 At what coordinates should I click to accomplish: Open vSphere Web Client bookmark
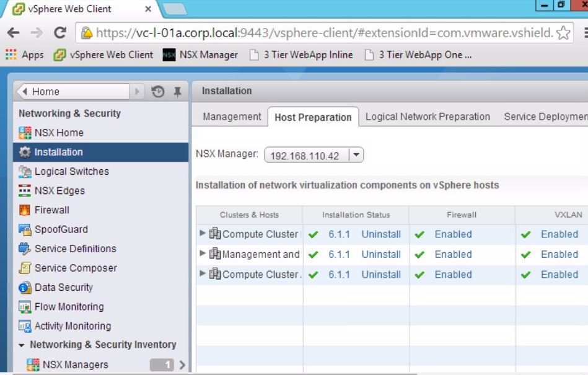click(103, 55)
